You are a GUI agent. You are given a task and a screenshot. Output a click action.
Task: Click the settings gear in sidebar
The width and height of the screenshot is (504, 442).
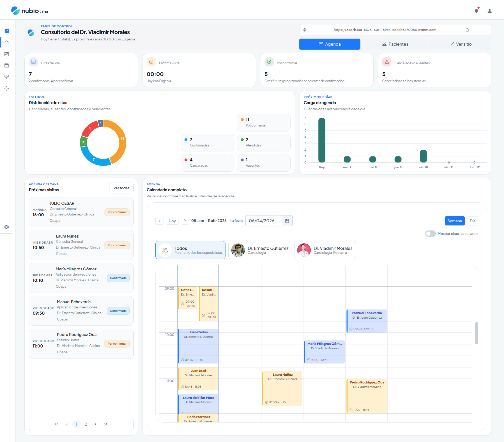(x=7, y=88)
